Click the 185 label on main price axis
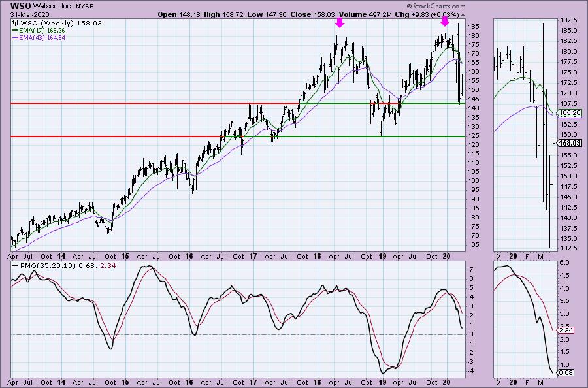This screenshot has height=388, width=588. tap(474, 27)
